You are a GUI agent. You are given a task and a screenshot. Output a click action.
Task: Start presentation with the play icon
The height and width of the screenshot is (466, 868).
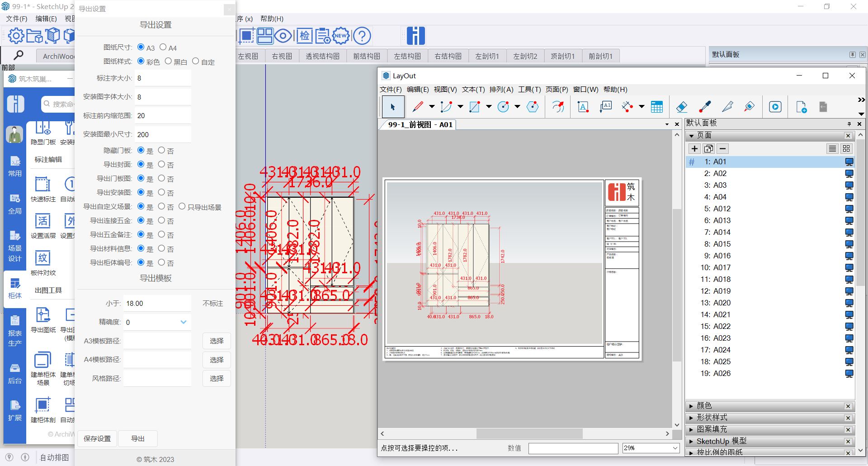coord(775,107)
